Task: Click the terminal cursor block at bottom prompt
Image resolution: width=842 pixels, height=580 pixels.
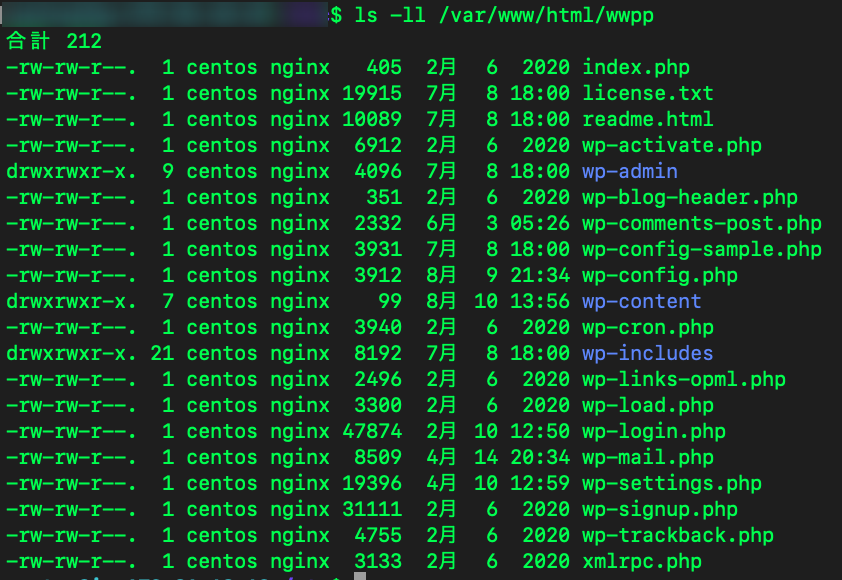Action: (x=360, y=576)
